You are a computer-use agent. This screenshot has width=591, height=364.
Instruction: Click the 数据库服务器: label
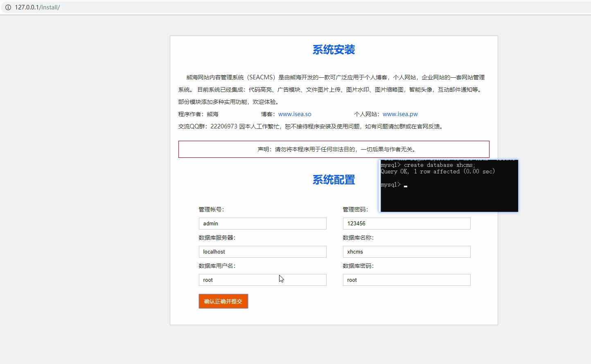click(217, 238)
